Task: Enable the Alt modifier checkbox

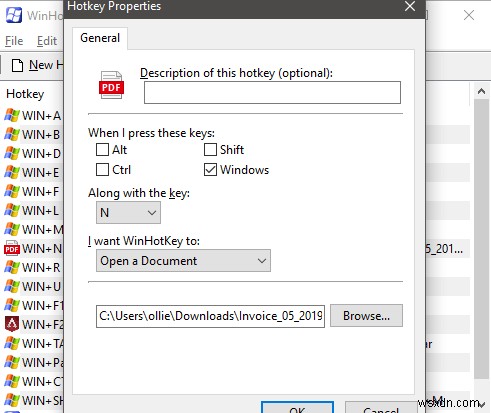Action: click(102, 150)
